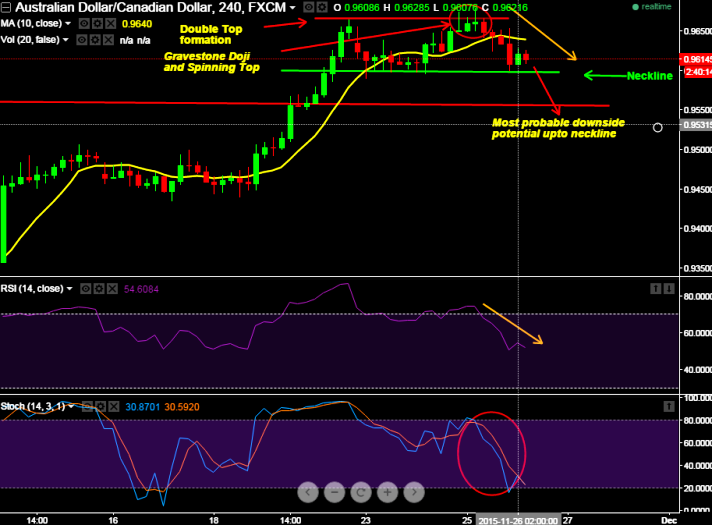The width and height of the screenshot is (712, 525).
Task: Hide the Stoch (14, 3, 1) indicator
Action: coord(87,406)
